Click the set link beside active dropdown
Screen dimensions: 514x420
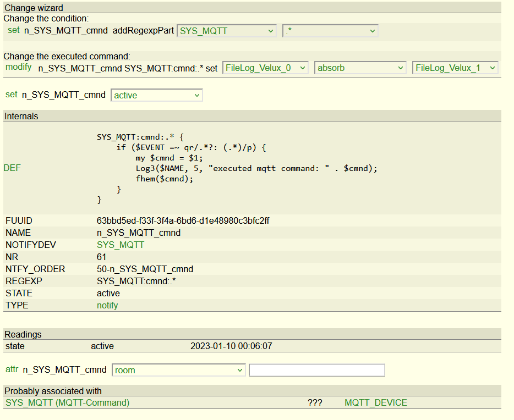(12, 95)
